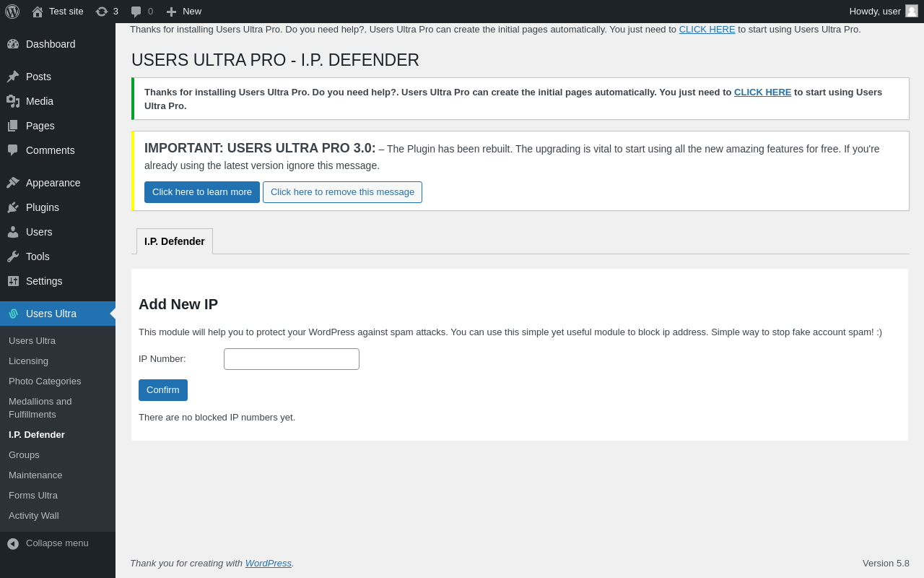Click CLICK HERE link in top notice

707,30
